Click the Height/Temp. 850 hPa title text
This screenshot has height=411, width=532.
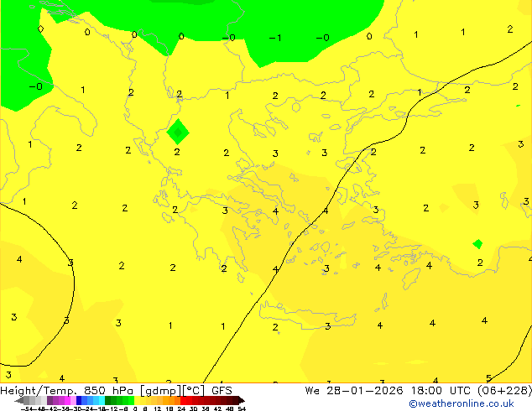point(68,391)
